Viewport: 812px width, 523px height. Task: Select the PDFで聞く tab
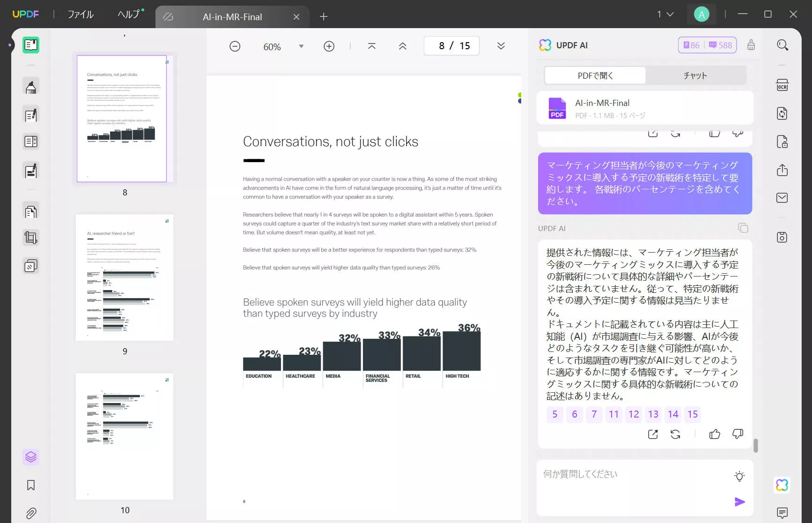point(595,75)
